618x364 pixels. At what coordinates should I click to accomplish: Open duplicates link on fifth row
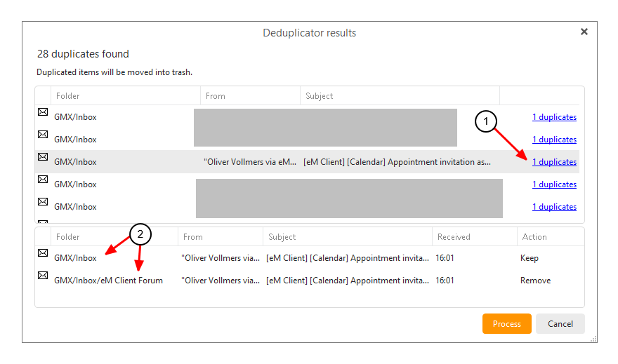(x=554, y=207)
